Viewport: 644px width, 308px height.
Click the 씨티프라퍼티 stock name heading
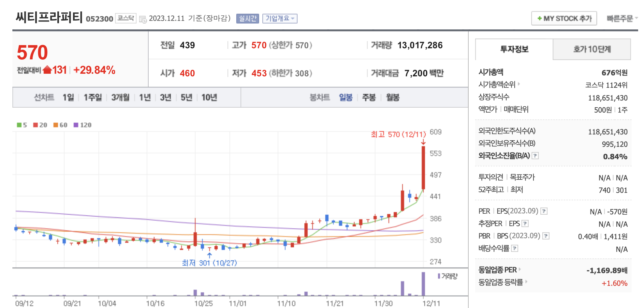click(x=49, y=17)
